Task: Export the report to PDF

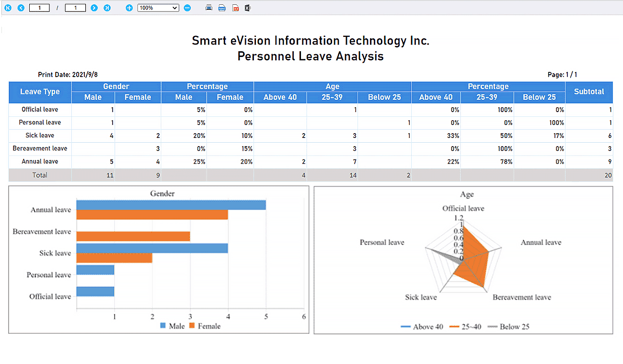Action: click(x=235, y=8)
